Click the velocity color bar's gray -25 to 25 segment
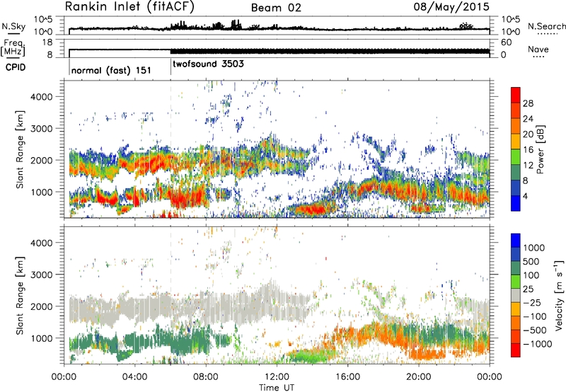The image size is (566, 392). tap(516, 296)
